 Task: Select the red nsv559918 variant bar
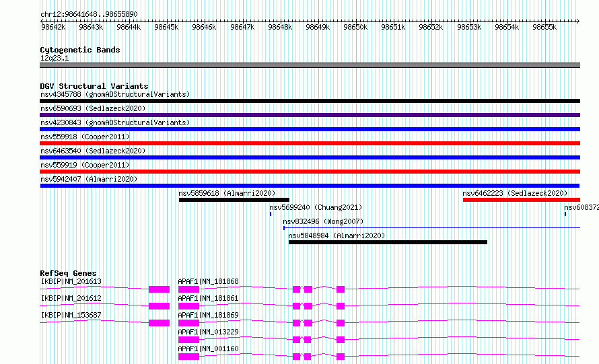tap(310, 143)
